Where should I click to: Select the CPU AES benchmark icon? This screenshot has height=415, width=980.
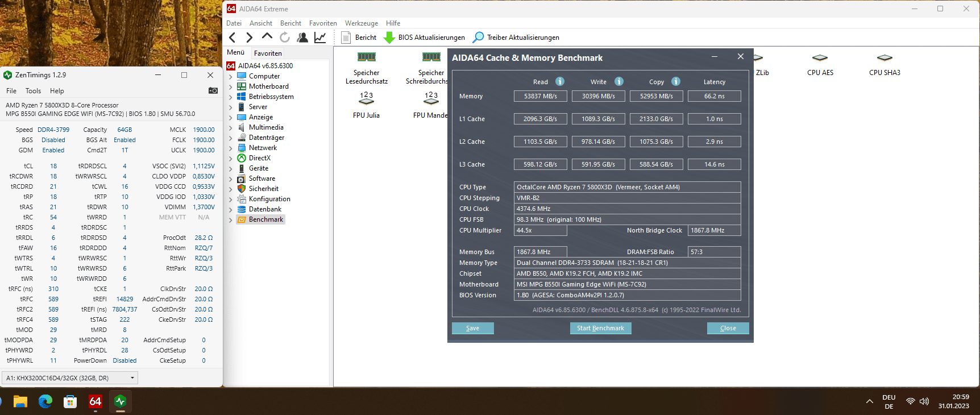pyautogui.click(x=820, y=64)
